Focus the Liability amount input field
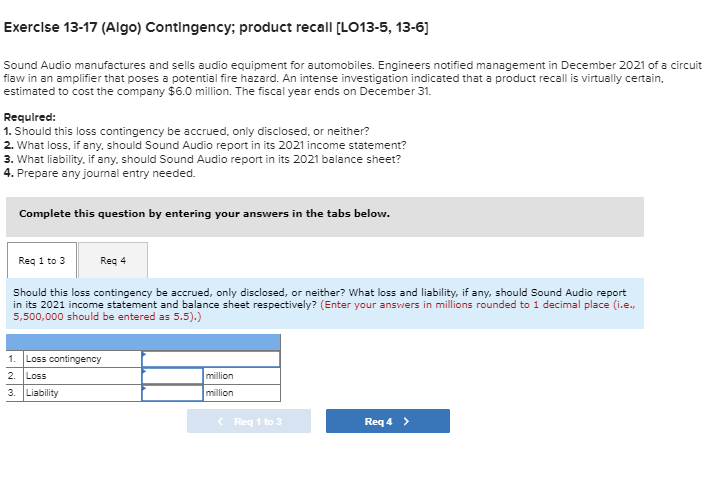Screen dimensions: 718x483 click(172, 393)
